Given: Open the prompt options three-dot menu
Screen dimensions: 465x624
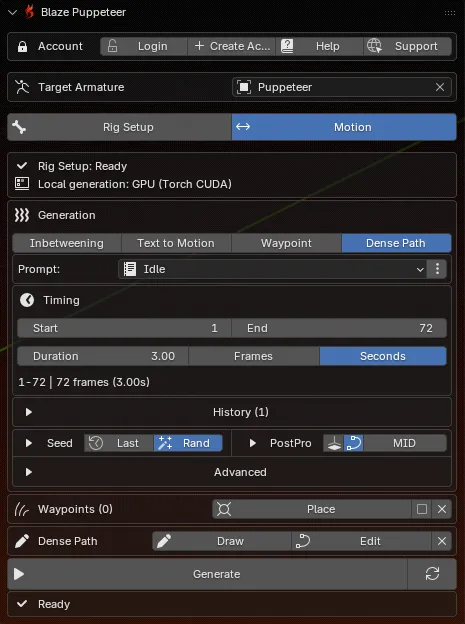Looking at the screenshot, I should tap(437, 269).
